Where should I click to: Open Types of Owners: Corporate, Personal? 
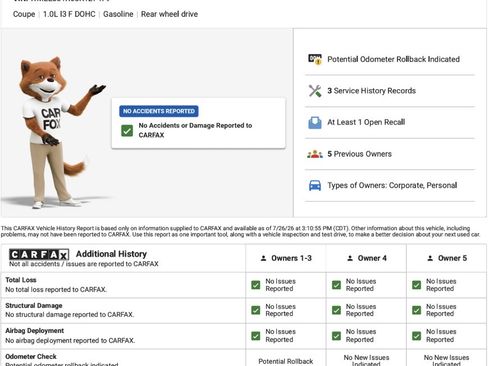(x=390, y=185)
